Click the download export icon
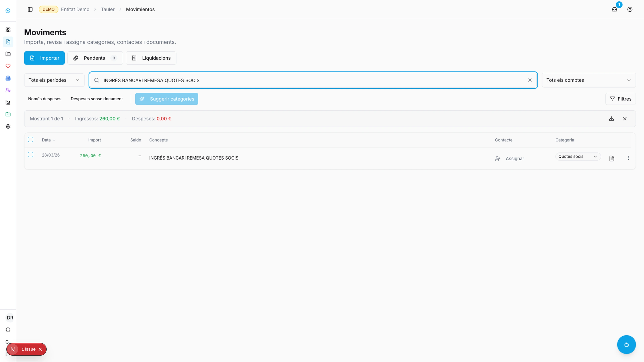Image resolution: width=644 pixels, height=362 pixels. click(611, 119)
